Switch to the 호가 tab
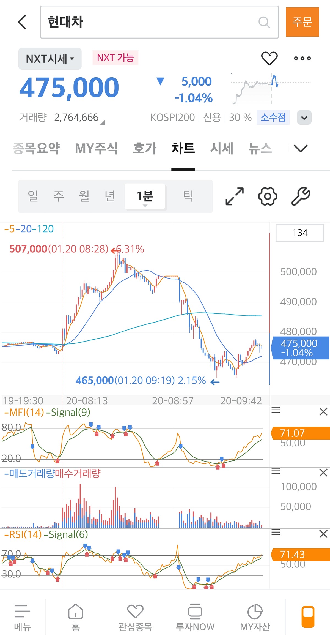330x644 pixels. click(145, 149)
